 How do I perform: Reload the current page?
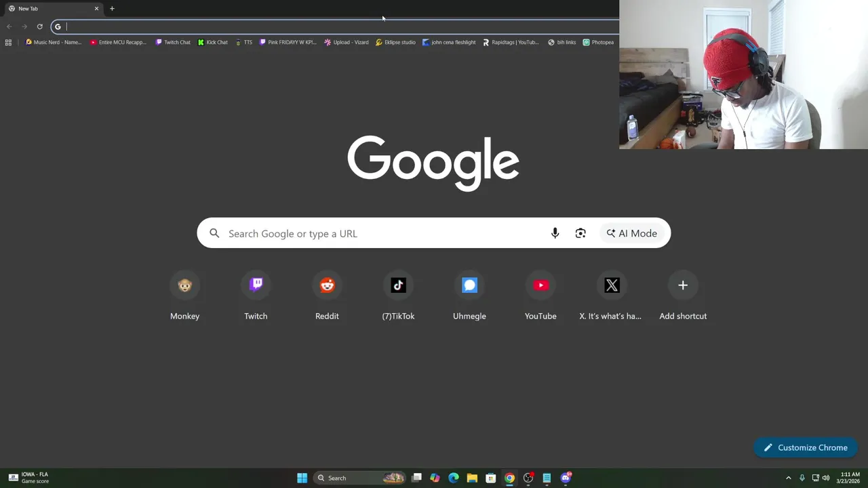tap(39, 26)
